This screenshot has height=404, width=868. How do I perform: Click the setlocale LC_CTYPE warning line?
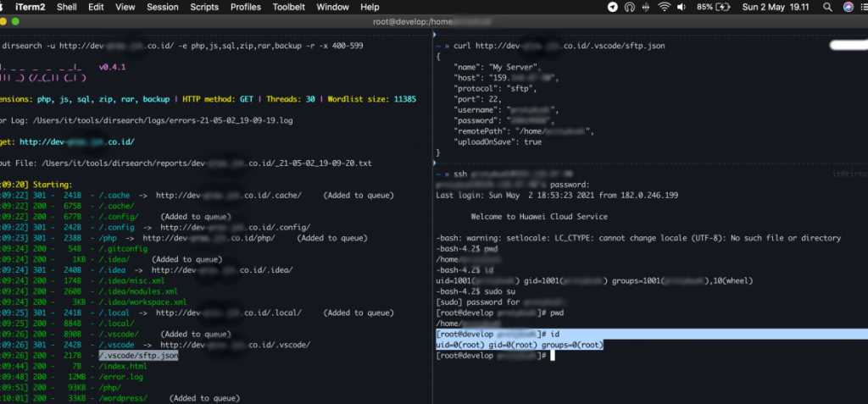coord(639,238)
